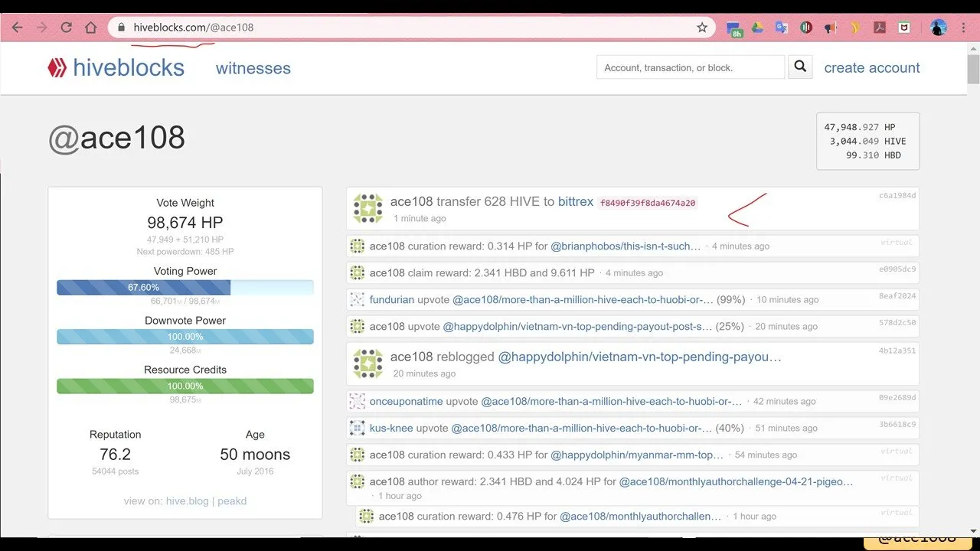Bookmark this page with the star icon

pos(702,28)
